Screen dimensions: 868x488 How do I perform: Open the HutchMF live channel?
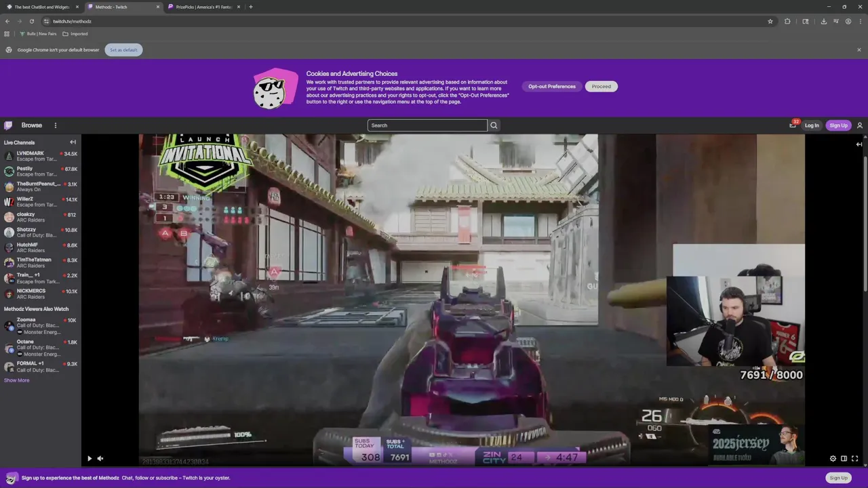pos(41,247)
